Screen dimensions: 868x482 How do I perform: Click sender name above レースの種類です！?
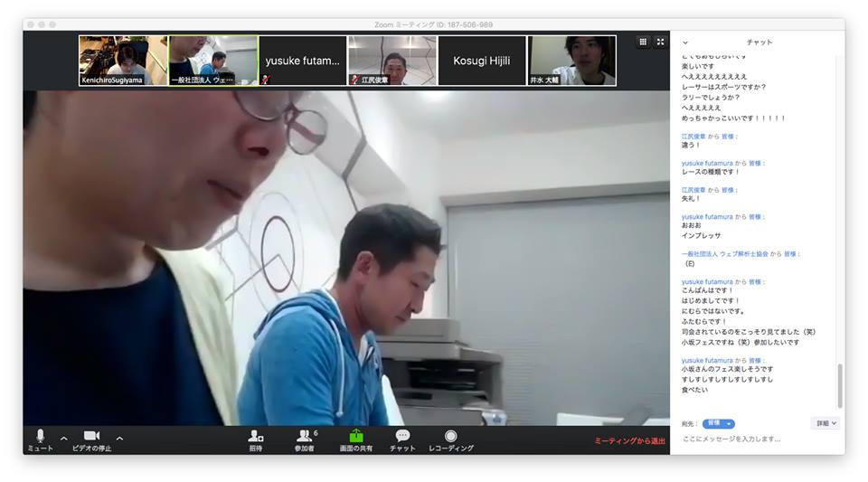tap(707, 164)
